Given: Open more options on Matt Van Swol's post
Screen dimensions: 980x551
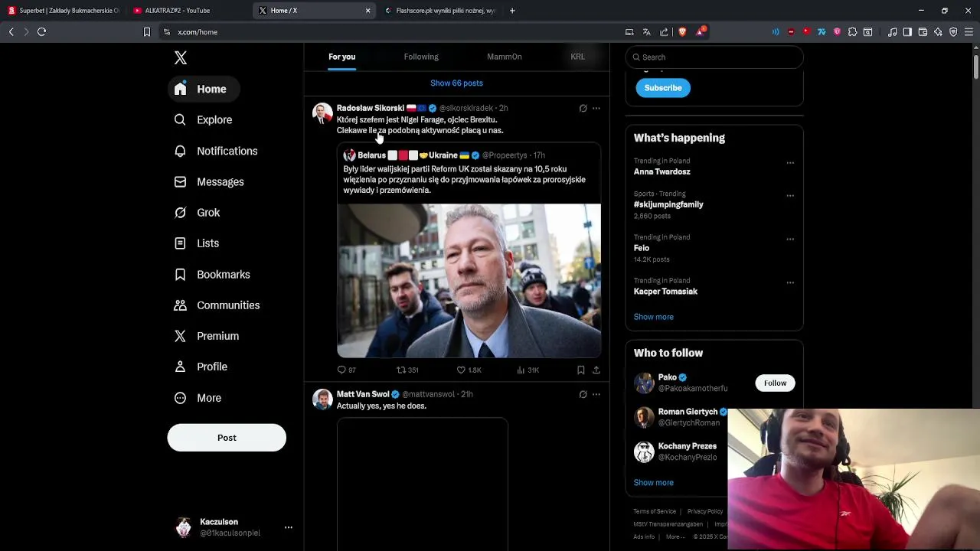Looking at the screenshot, I should [x=596, y=394].
